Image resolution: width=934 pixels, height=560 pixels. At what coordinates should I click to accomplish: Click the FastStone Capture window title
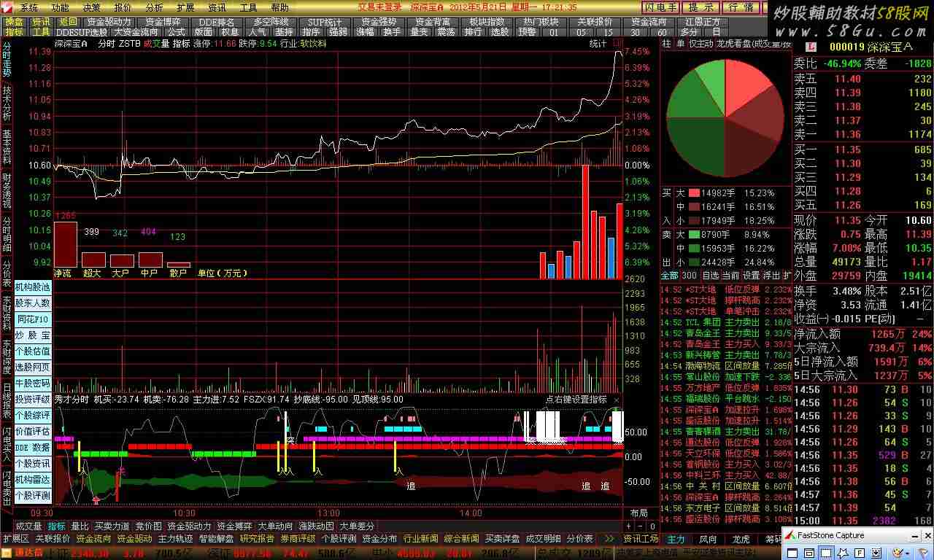pyautogui.click(x=831, y=535)
